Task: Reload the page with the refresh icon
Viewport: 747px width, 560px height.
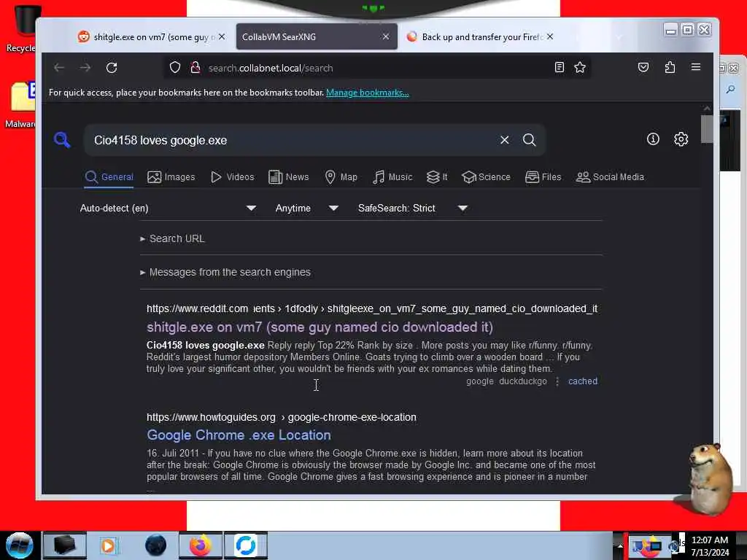Action: 112,68
